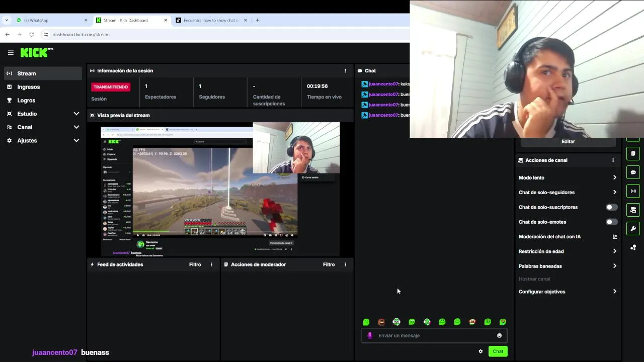Open the browser tab search dropdown

tap(7, 20)
